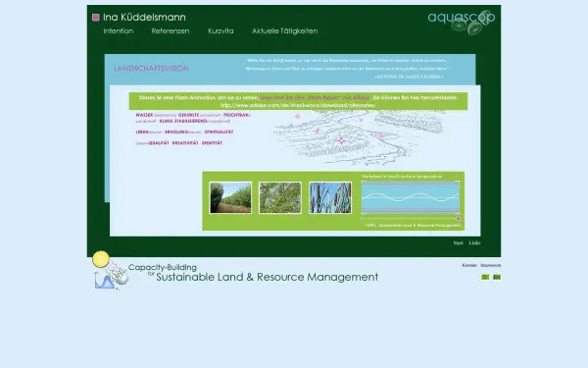Click the sun and curve footer logo
This screenshot has width=588, height=368.
[111, 271]
